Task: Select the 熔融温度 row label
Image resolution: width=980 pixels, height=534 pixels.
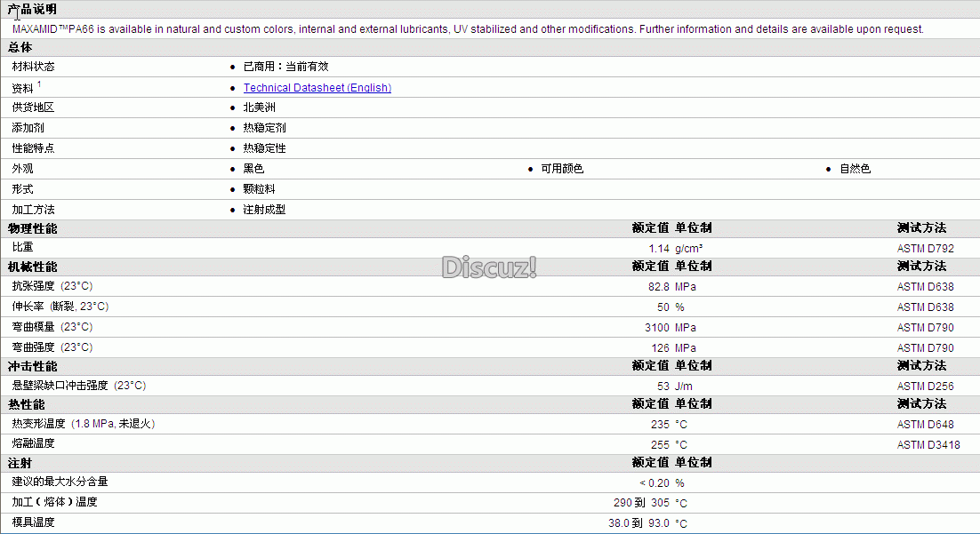Action: tap(33, 442)
